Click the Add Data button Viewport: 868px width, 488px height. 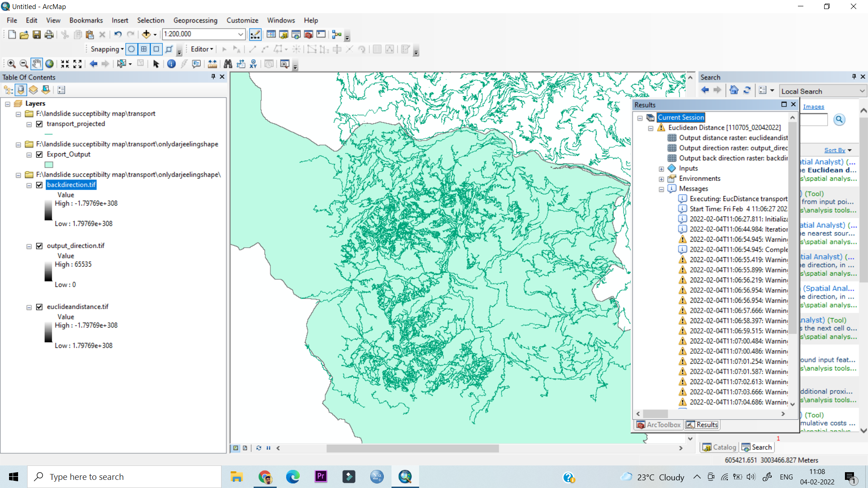tap(146, 34)
